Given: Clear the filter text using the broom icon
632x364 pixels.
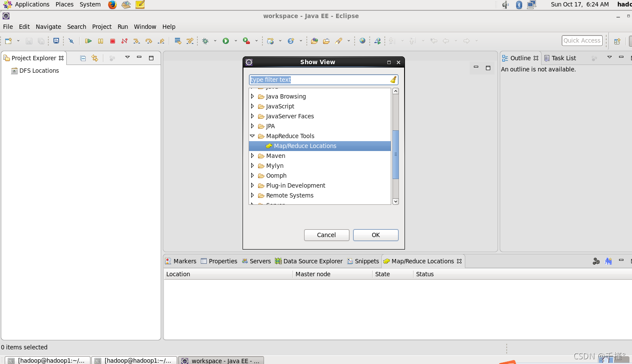Looking at the screenshot, I should [392, 80].
